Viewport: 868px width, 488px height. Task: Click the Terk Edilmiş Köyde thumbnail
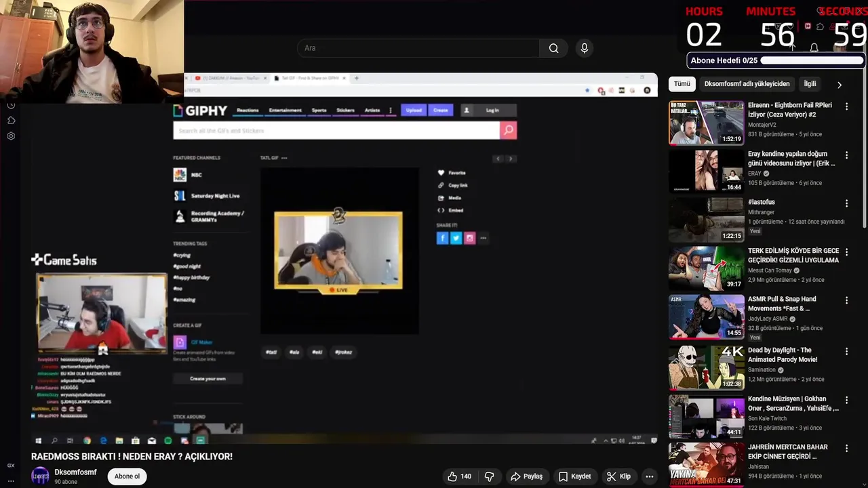pos(706,268)
